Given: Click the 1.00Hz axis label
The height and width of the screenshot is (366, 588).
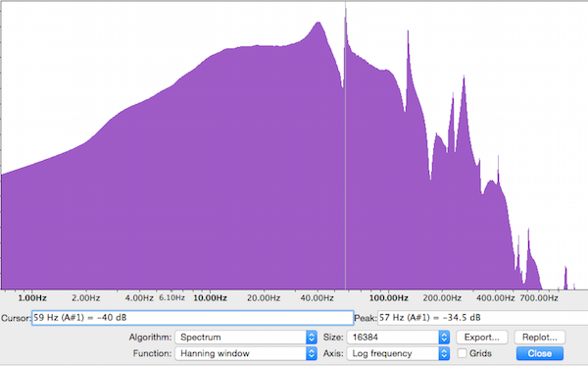Looking at the screenshot, I should pos(32,298).
